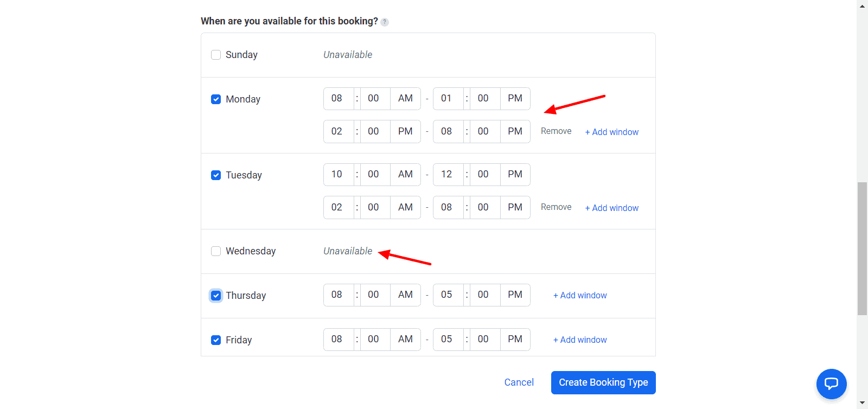868x409 pixels.
Task: Click the Cancel link
Action: (519, 382)
